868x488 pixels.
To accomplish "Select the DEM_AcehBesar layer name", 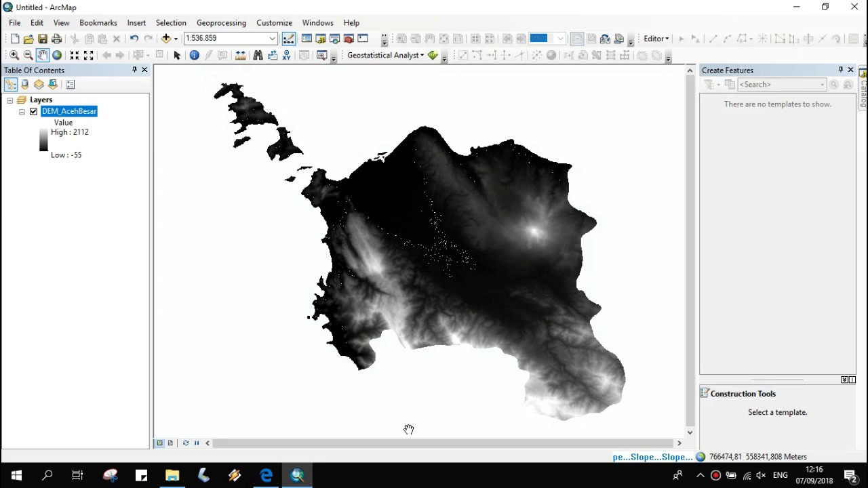I will [x=69, y=111].
